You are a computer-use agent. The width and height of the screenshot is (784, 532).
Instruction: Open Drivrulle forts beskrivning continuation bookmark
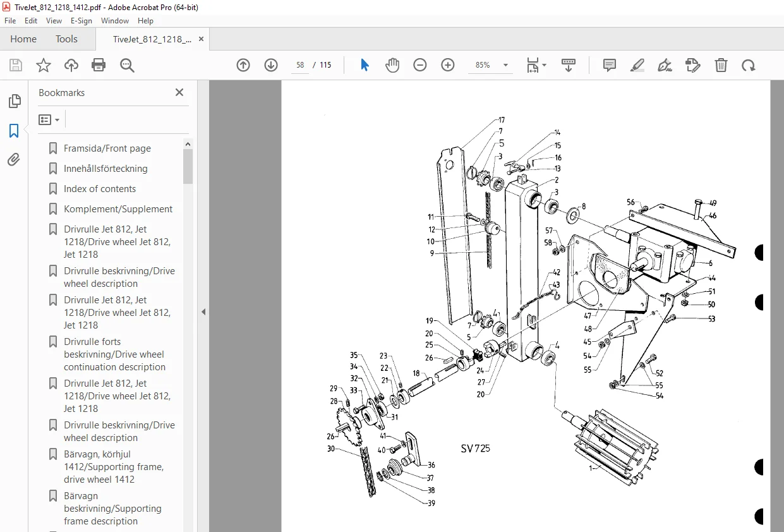pyautogui.click(x=114, y=354)
